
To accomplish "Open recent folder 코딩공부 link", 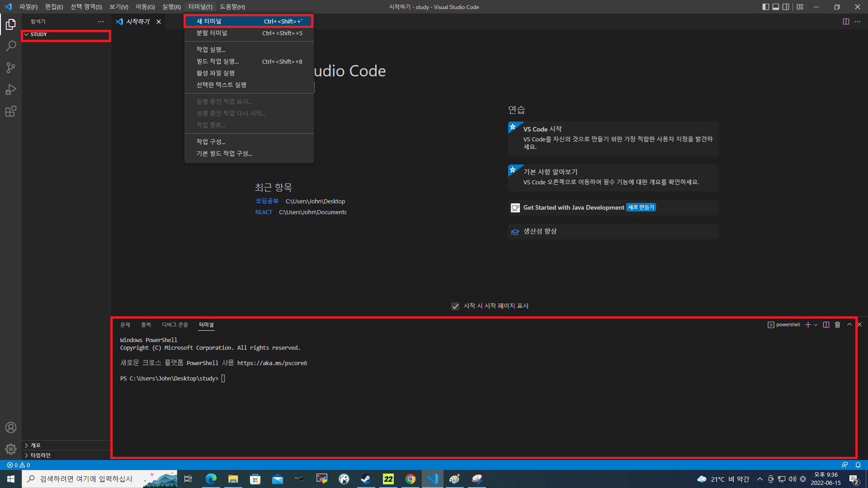I will coord(267,201).
